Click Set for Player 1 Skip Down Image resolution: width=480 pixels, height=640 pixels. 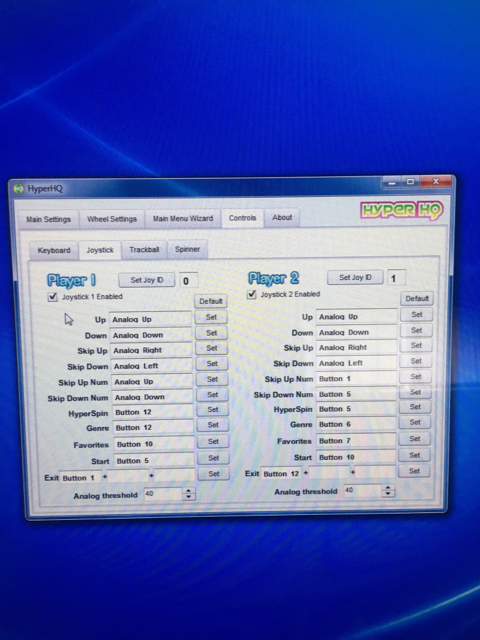(212, 364)
